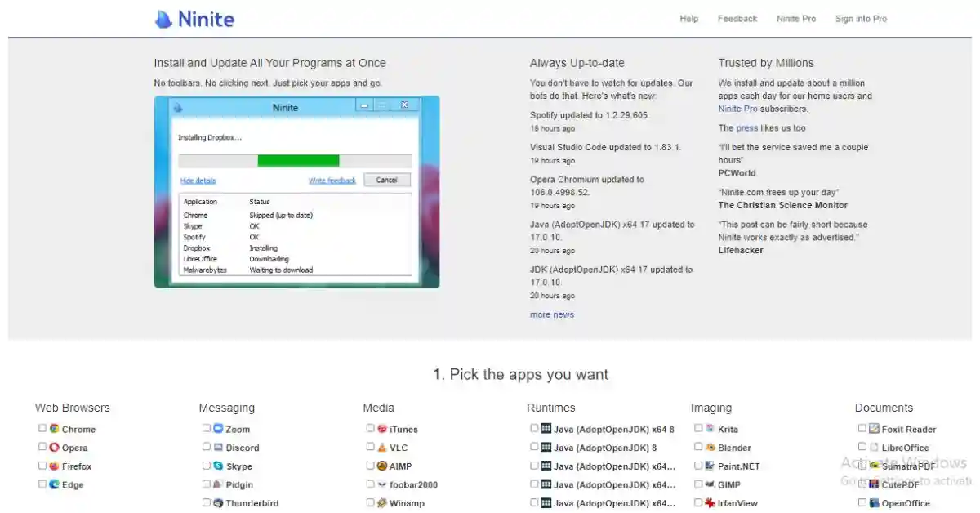Click the Ninite installer demo screenshot

tap(297, 192)
